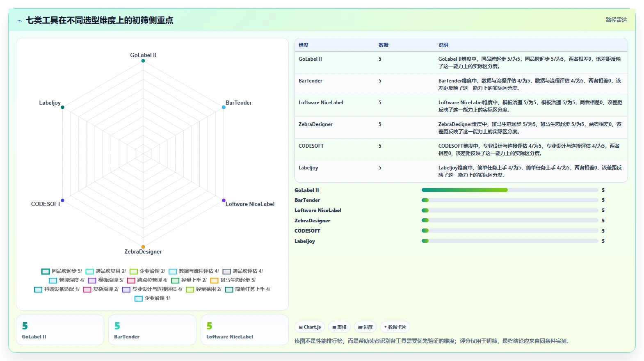644x361 pixels.
Task: Select the Labeljoy table row name
Action: 308,168
